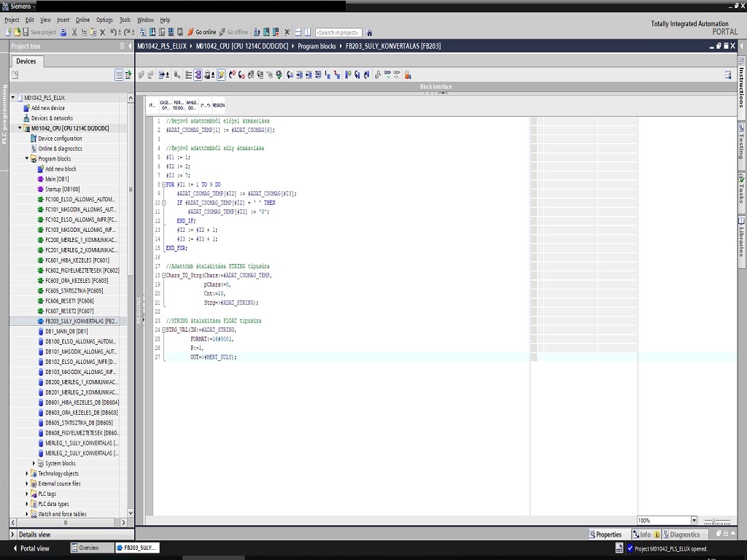The height and width of the screenshot is (560, 747).
Task: Open the Project menu
Action: (x=12, y=20)
